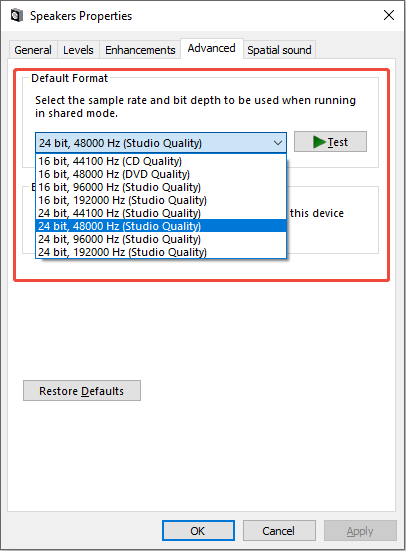The width and height of the screenshot is (406, 551).
Task: Click the green play icon on Test
Action: tap(319, 142)
